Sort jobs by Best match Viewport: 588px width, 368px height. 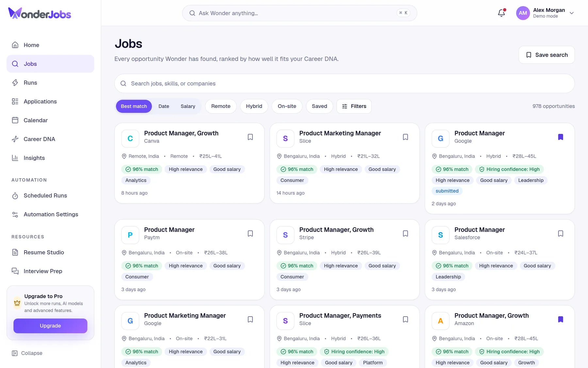[134, 106]
